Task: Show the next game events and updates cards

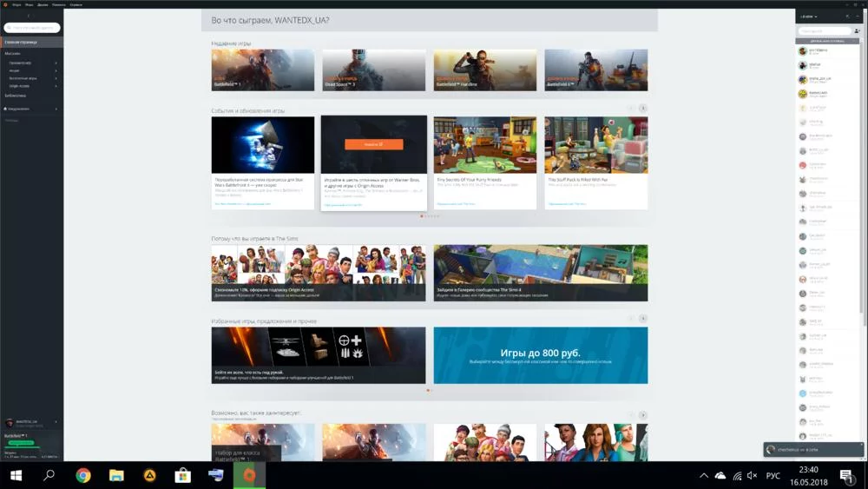Action: click(x=642, y=109)
